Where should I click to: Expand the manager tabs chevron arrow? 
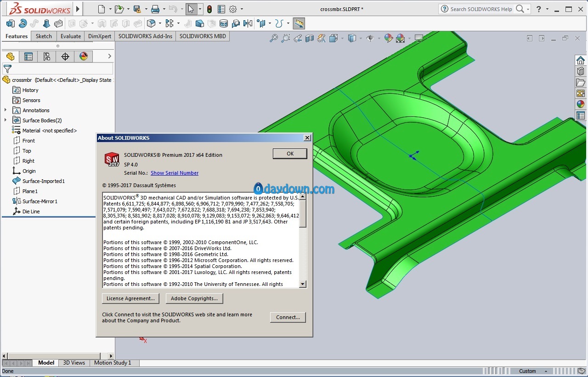pos(109,56)
